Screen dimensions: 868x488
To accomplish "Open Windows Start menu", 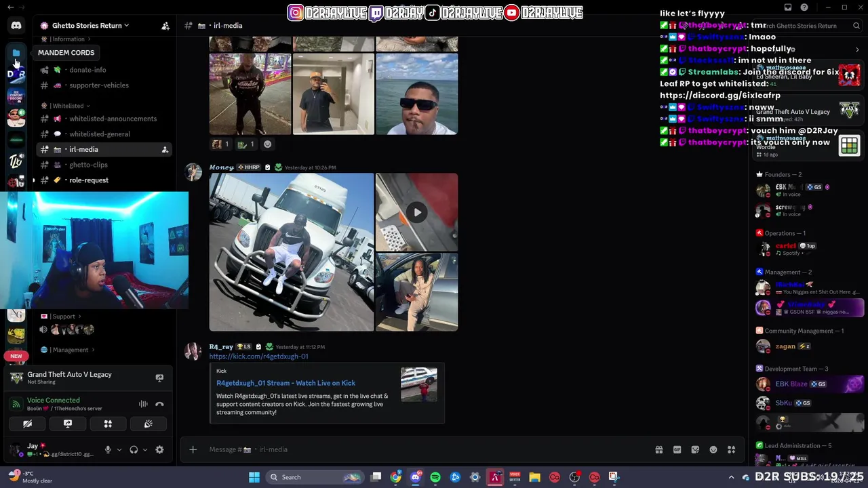I will tap(254, 477).
